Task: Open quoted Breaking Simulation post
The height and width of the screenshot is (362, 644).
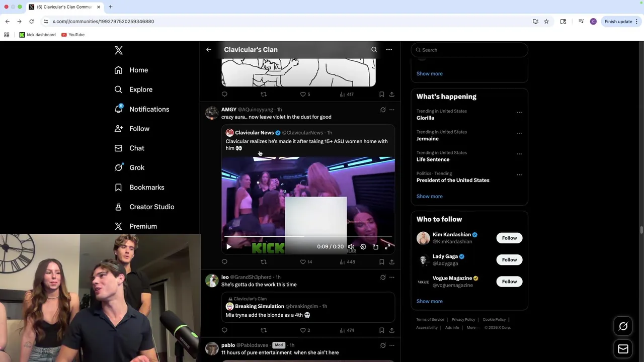Action: [308, 307]
